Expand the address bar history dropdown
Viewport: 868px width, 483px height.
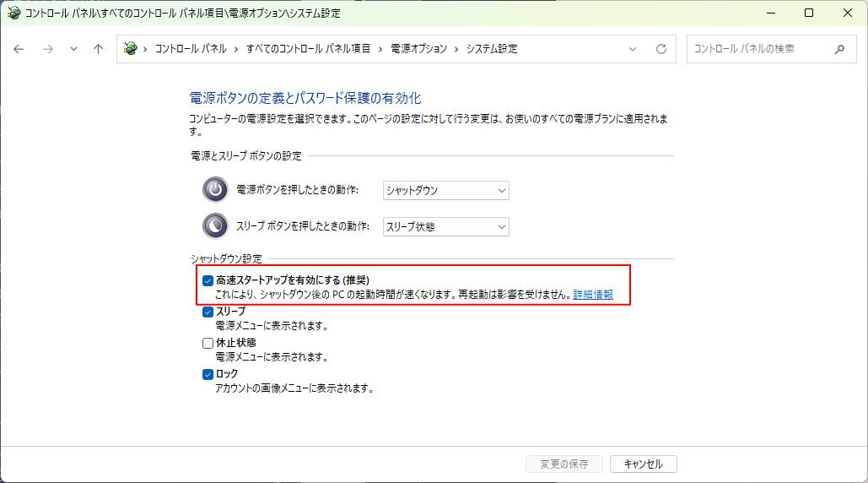(633, 49)
